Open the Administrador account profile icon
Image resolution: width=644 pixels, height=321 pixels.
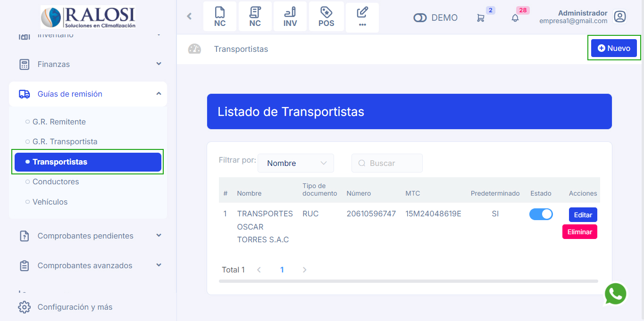(x=620, y=16)
